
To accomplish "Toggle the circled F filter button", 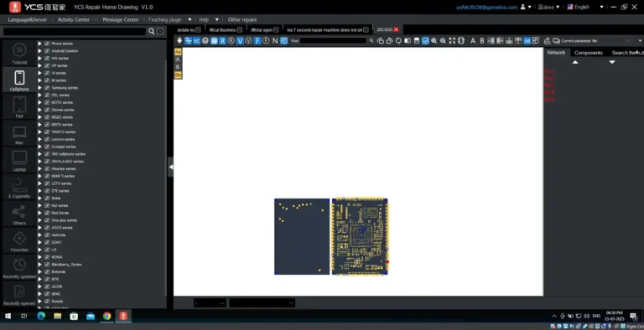I will (x=266, y=41).
